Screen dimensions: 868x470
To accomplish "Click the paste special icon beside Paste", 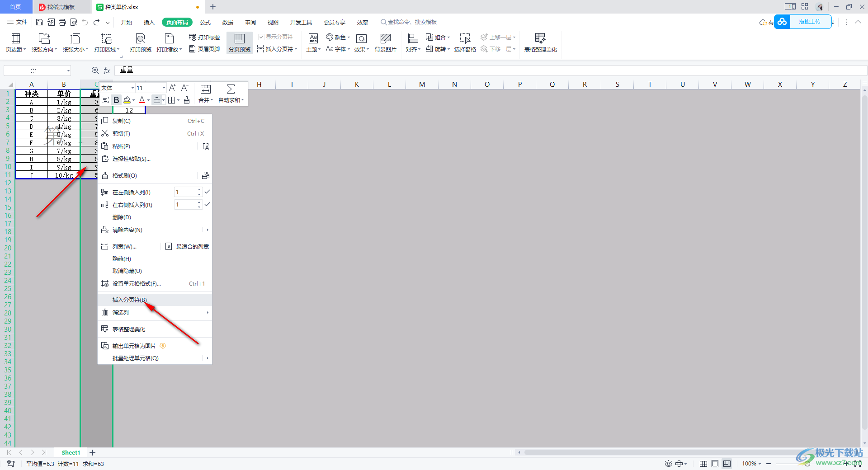I will 206,146.
